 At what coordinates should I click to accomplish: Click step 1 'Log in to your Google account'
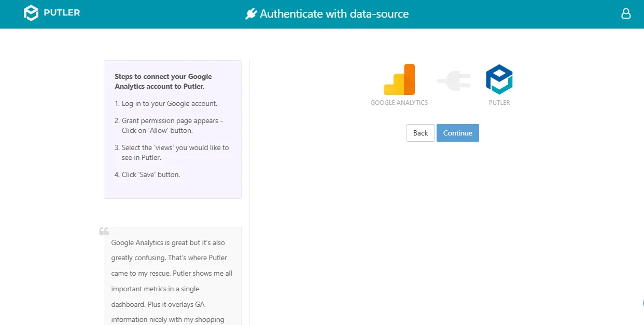[x=166, y=103]
